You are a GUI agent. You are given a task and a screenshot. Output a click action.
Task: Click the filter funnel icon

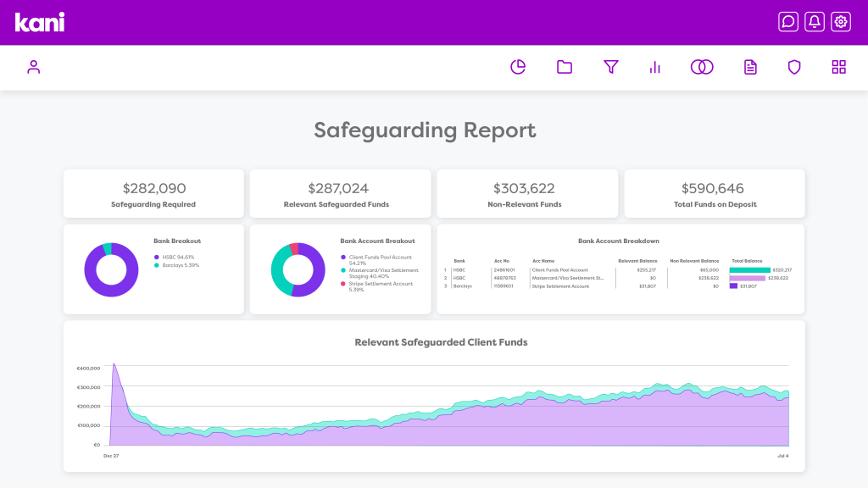(x=611, y=67)
